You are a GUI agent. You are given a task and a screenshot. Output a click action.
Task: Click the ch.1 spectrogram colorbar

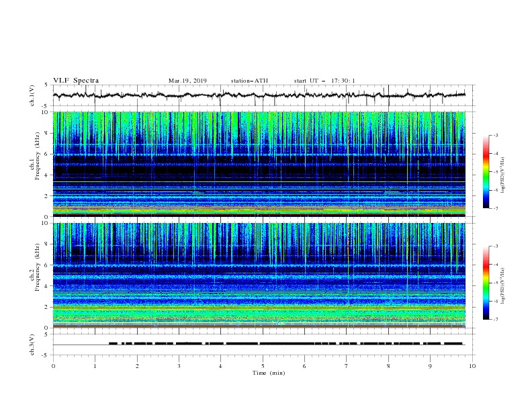(486, 172)
